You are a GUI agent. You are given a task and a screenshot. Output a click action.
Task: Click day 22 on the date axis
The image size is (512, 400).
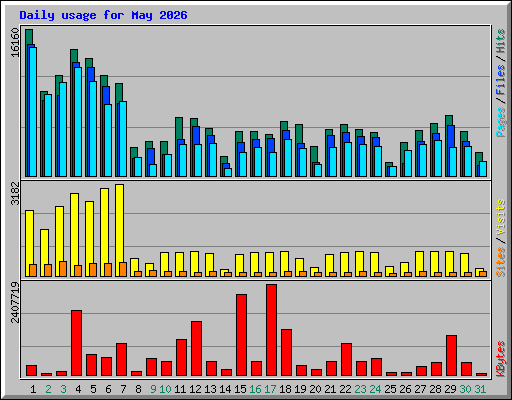click(x=345, y=389)
